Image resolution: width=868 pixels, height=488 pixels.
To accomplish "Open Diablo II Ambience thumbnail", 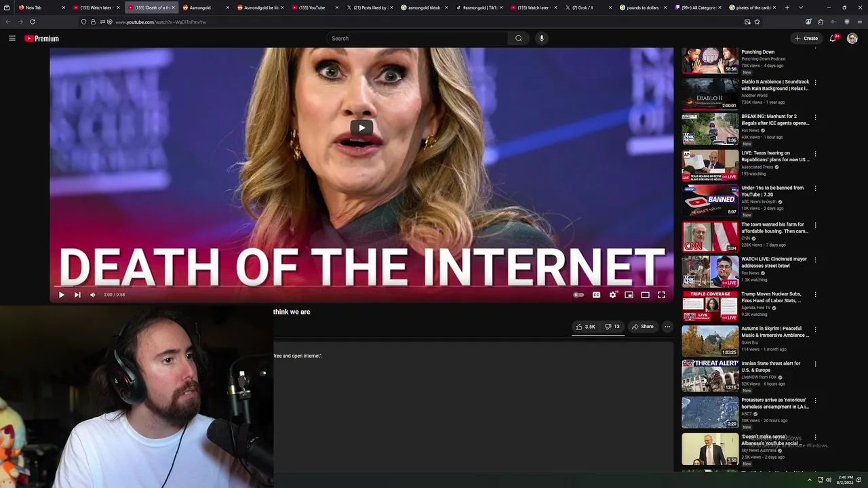I will point(710,94).
